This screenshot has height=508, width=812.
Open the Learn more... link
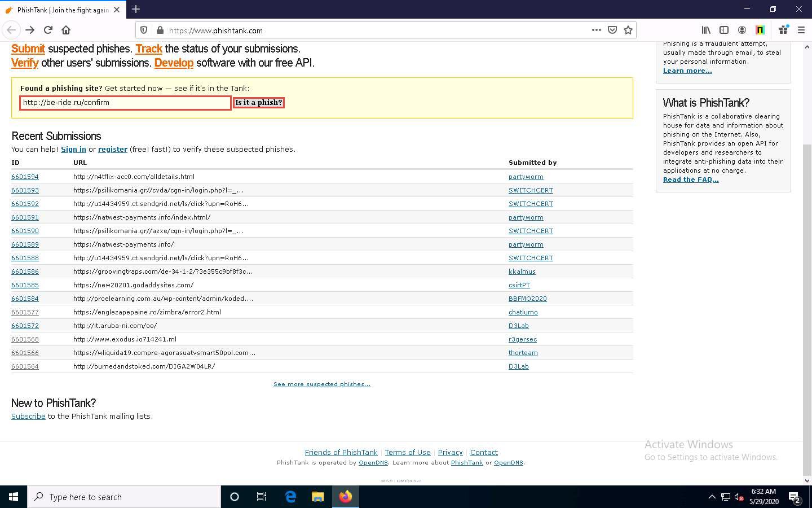687,71
